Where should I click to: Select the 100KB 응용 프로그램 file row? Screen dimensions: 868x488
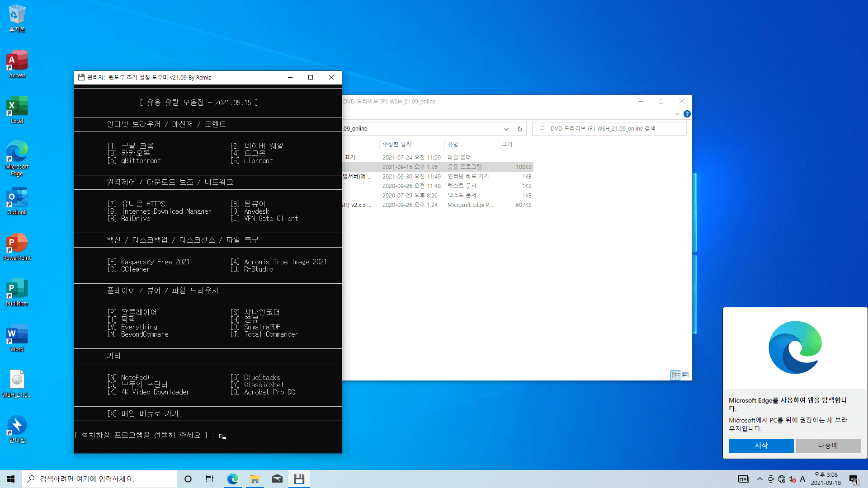[x=438, y=167]
